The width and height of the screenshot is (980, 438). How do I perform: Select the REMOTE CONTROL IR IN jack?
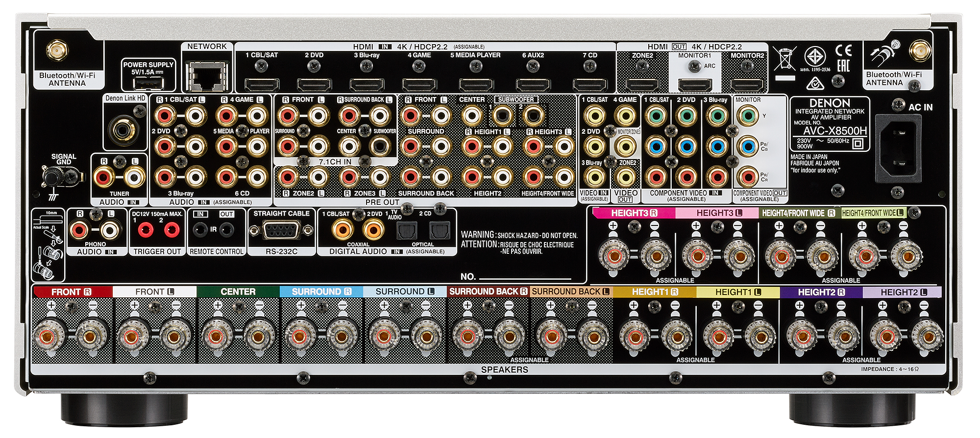pos(200,229)
